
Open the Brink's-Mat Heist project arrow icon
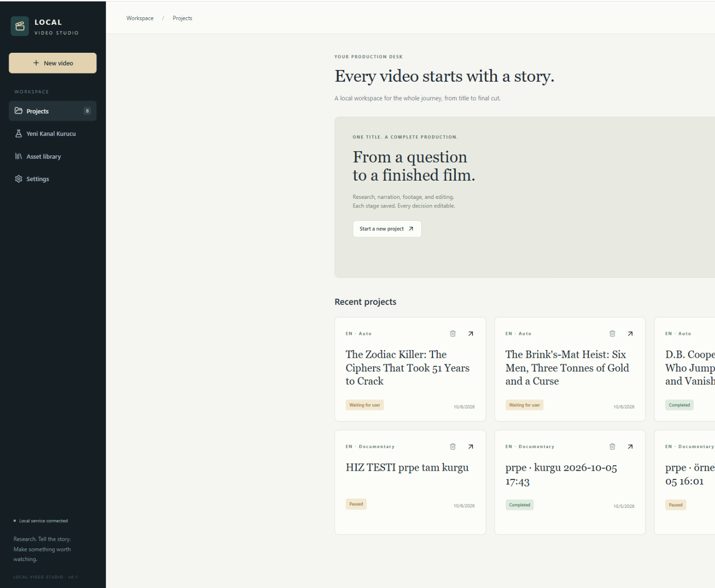(630, 334)
